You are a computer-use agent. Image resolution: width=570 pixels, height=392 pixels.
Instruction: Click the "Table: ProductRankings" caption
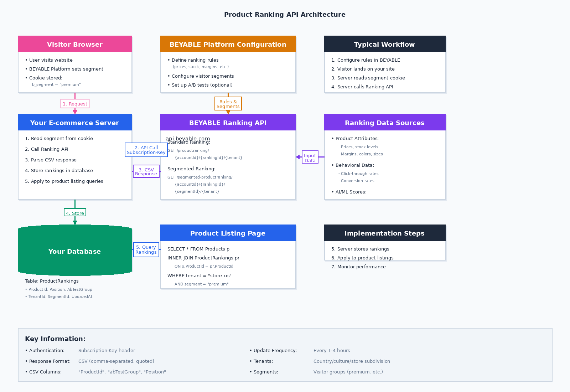pos(52,281)
